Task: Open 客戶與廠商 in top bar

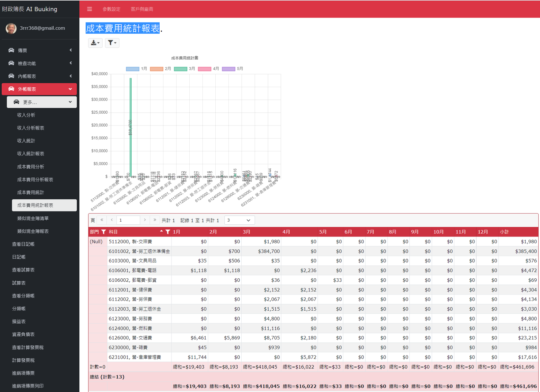Action: [x=142, y=9]
